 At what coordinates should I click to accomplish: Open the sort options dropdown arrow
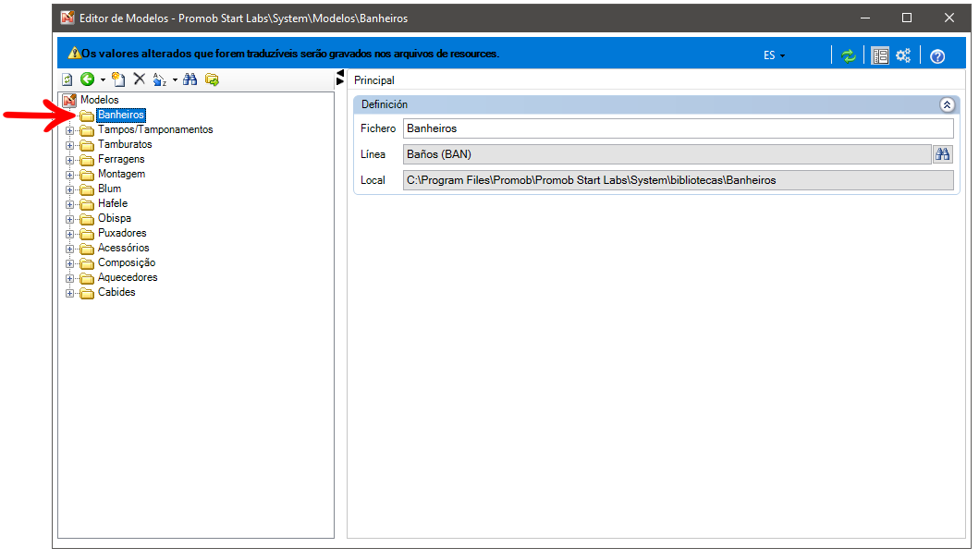tap(175, 79)
